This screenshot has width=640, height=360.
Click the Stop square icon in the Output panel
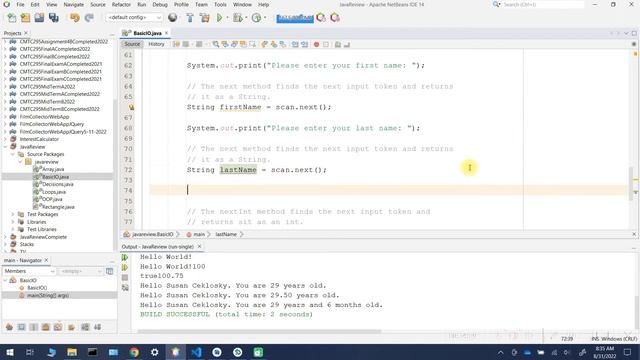pyautogui.click(x=125, y=278)
